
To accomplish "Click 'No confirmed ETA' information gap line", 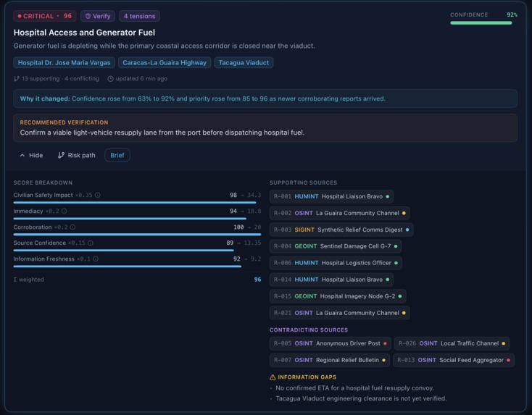I will click(354, 388).
